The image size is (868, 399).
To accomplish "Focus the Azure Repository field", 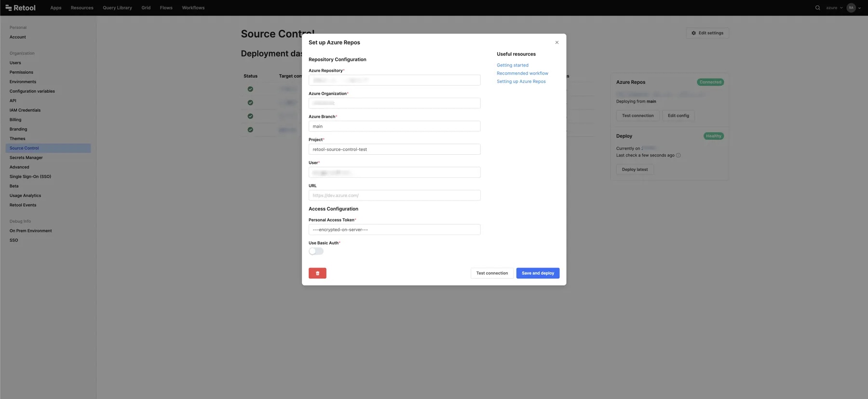I will (394, 80).
